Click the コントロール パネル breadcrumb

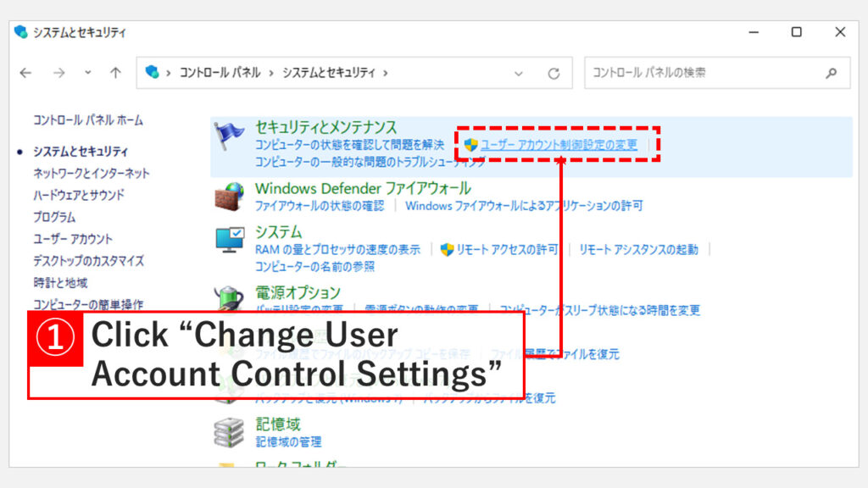click(x=220, y=73)
